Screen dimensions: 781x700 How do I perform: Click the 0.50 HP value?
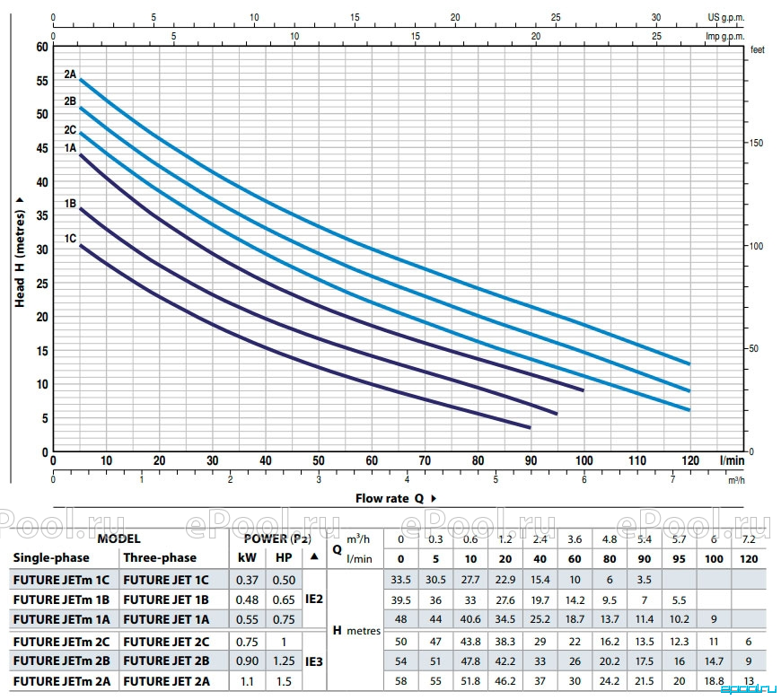(x=284, y=580)
